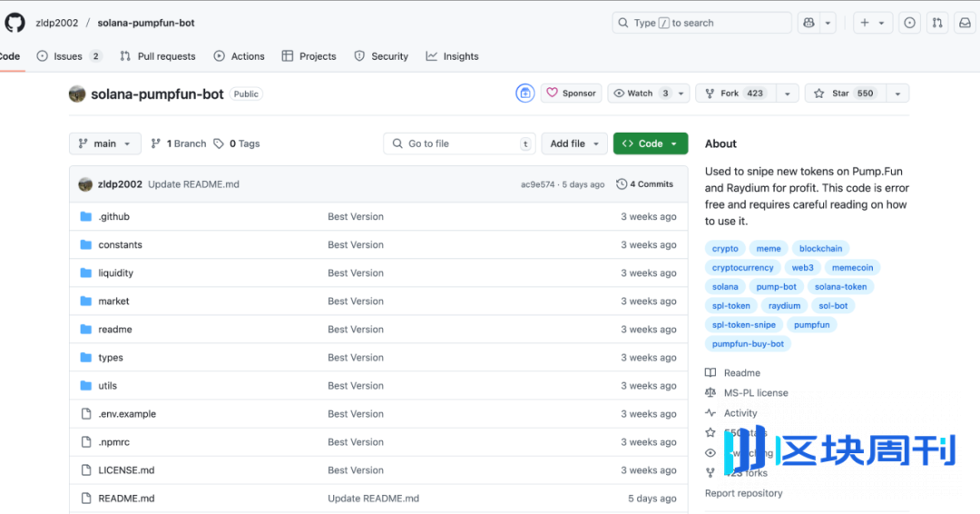Focus the Type to search box
The height and width of the screenshot is (514, 980).
pyautogui.click(x=701, y=23)
